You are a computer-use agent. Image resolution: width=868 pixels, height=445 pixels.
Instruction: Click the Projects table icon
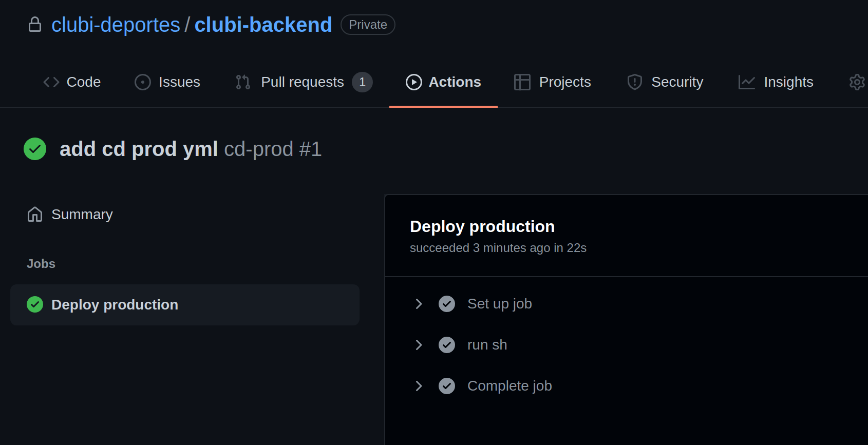522,82
